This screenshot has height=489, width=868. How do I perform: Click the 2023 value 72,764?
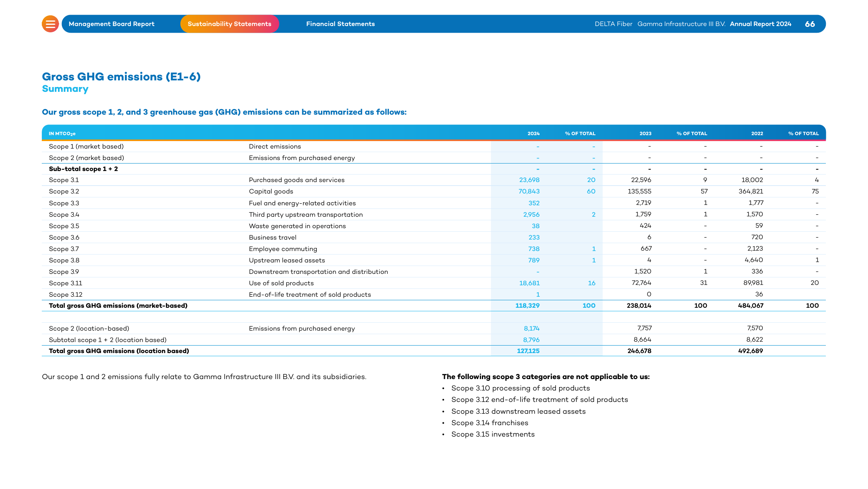tap(641, 283)
